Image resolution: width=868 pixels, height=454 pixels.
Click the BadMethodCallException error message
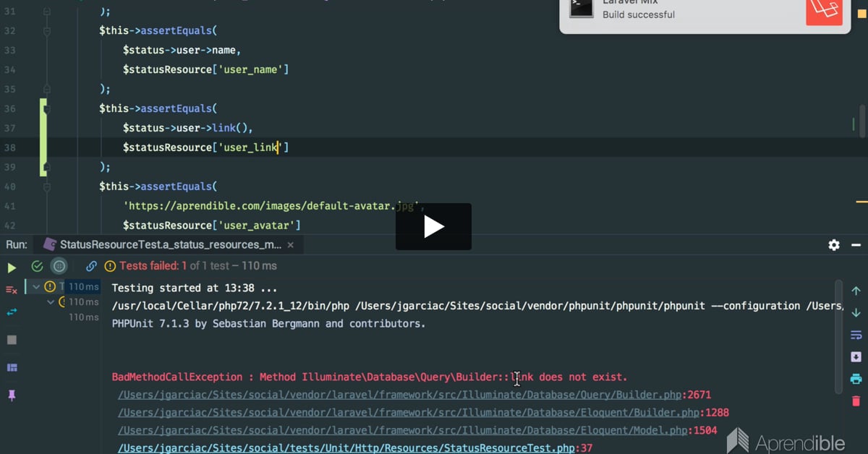[370, 377]
